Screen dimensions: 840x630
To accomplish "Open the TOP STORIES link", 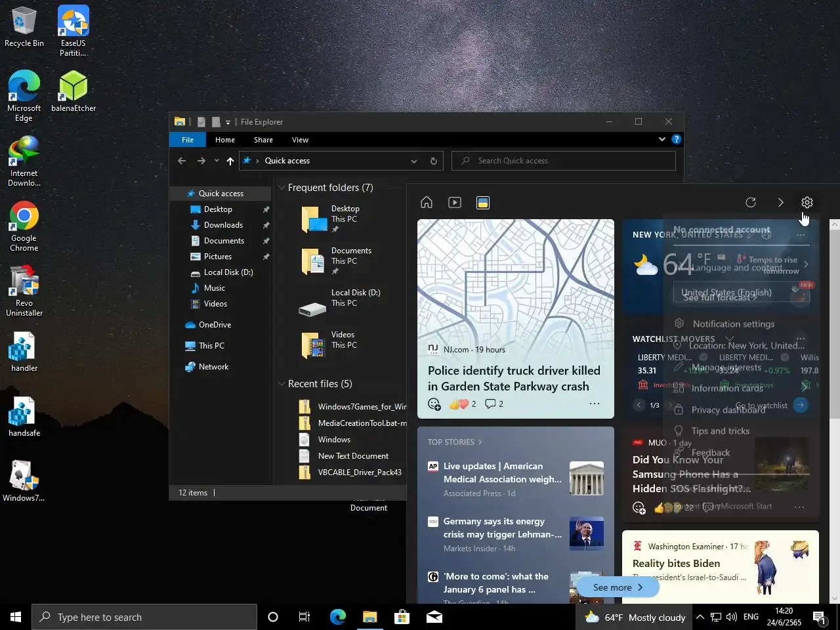I will [x=455, y=442].
